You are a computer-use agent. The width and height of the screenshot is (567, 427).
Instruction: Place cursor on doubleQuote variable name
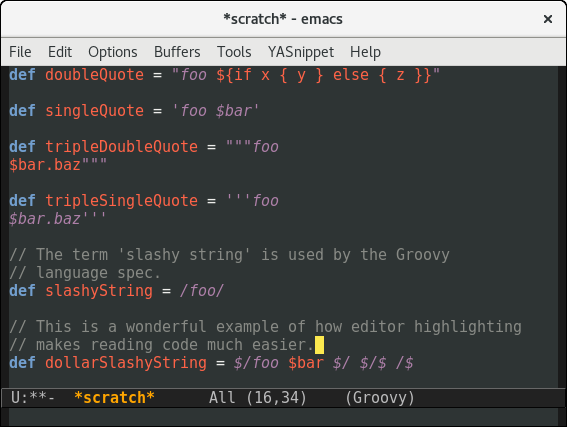coord(94,75)
